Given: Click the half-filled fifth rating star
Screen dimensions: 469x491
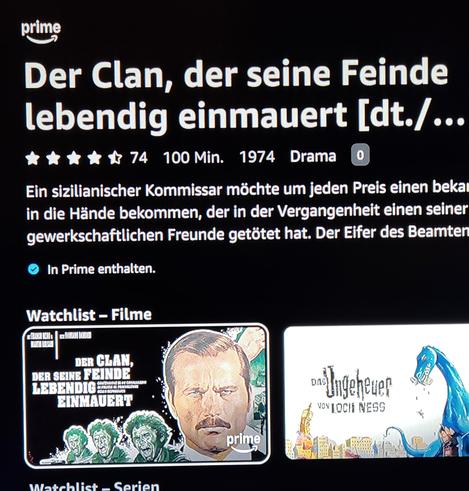Looking at the screenshot, I should click(115, 158).
